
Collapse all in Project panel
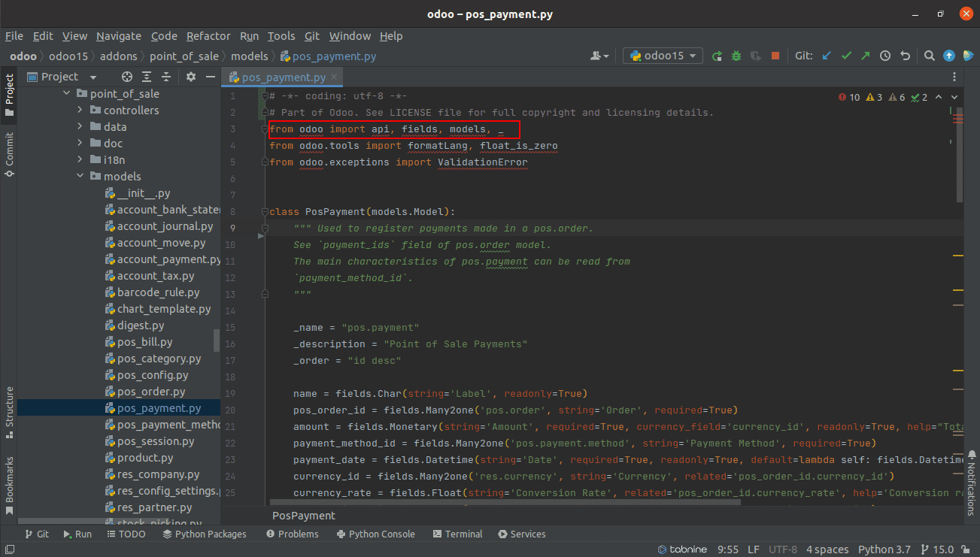(166, 77)
